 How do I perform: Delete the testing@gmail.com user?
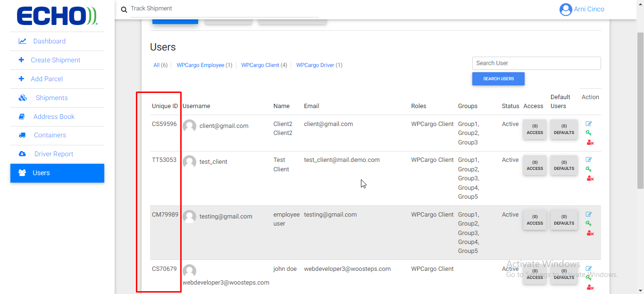coord(590,233)
